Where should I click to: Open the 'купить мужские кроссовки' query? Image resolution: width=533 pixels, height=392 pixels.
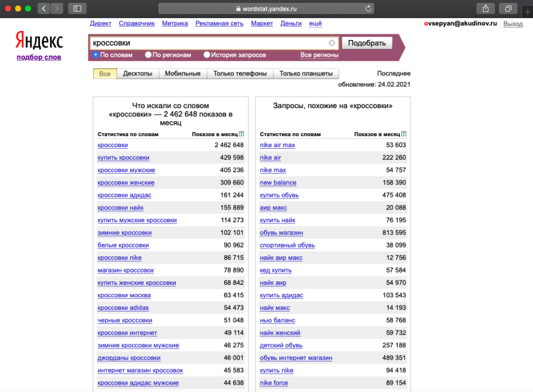(137, 220)
